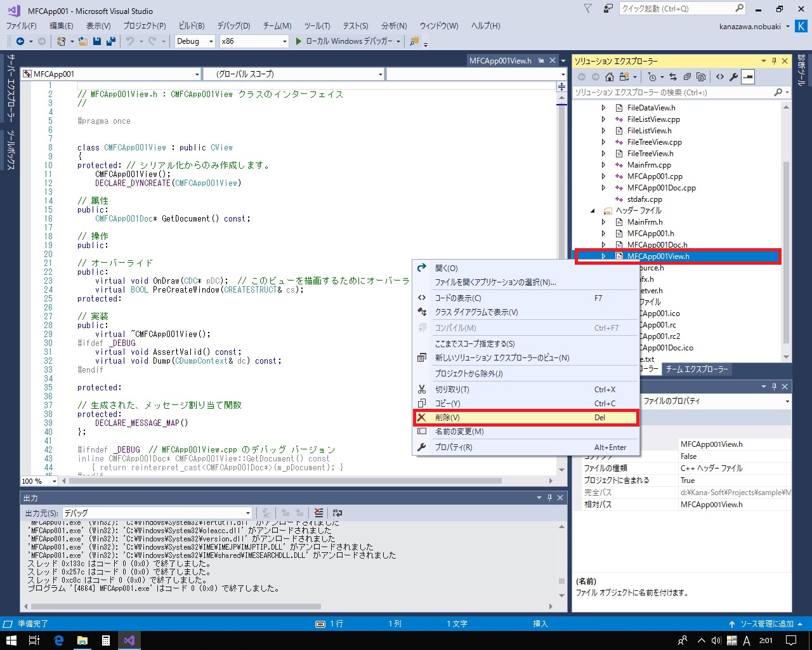812x650 pixels.
Task: Open the ツールボックス side tab
Action: coord(11,150)
